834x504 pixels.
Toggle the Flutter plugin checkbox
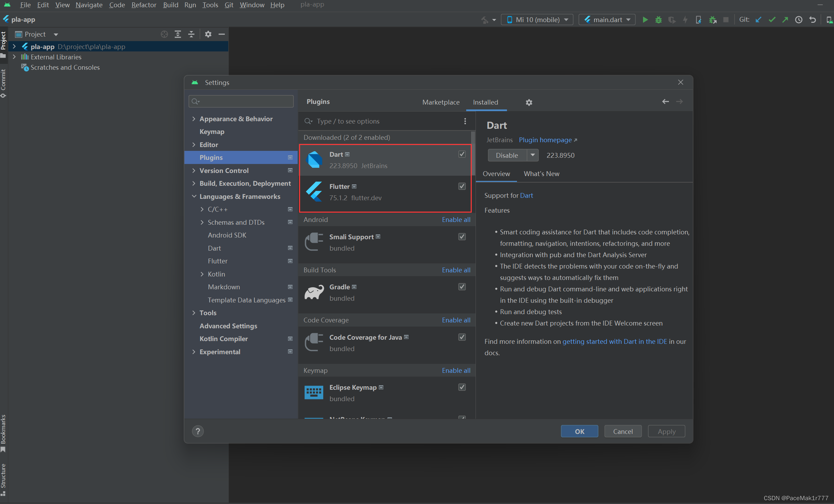462,186
